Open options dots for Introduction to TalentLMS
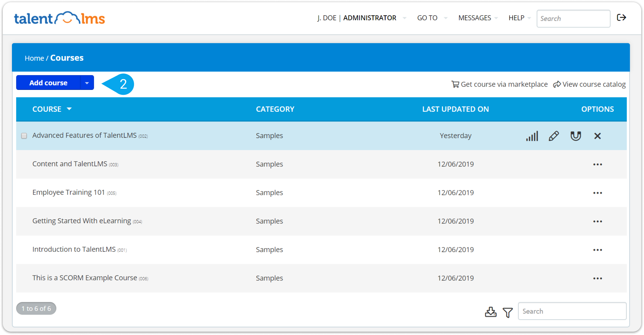This screenshot has height=335, width=644. click(x=597, y=250)
